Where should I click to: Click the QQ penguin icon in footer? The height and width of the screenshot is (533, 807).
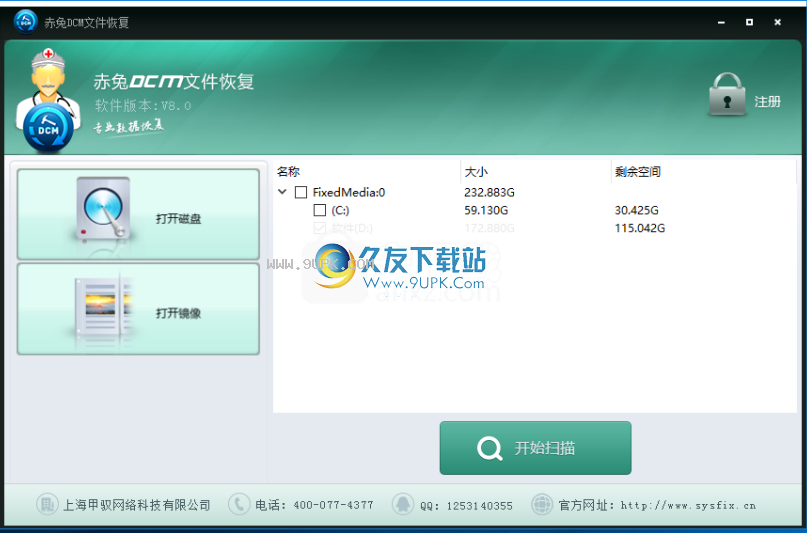(x=402, y=504)
